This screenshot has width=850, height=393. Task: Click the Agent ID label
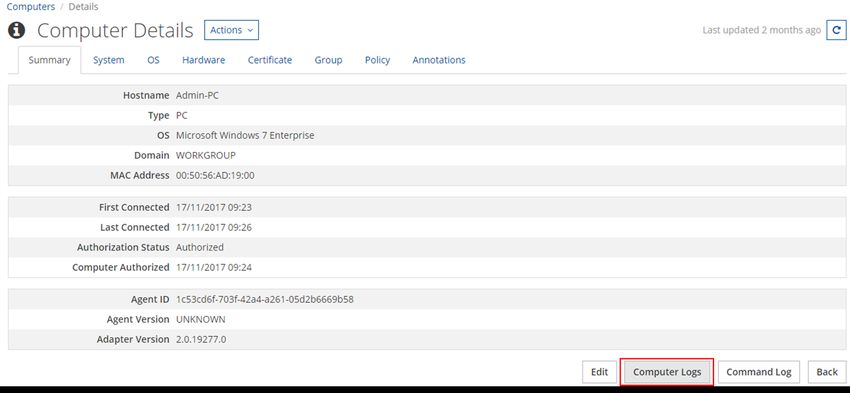tap(150, 299)
